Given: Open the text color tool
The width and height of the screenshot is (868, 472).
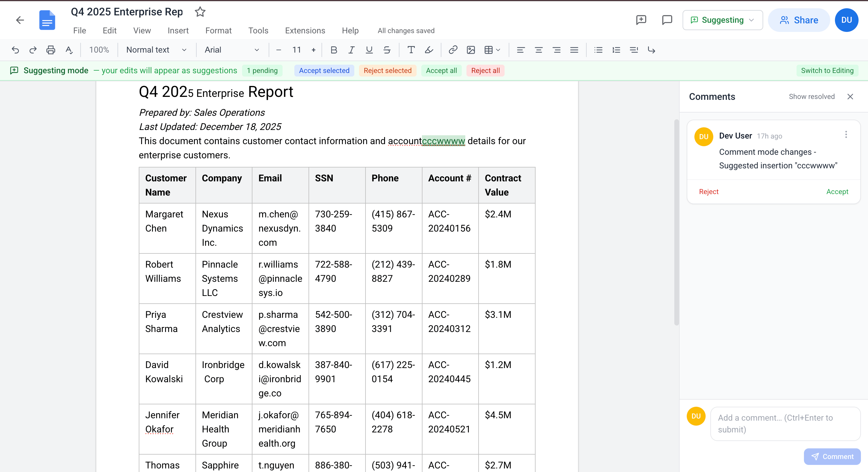Looking at the screenshot, I should pyautogui.click(x=411, y=50).
